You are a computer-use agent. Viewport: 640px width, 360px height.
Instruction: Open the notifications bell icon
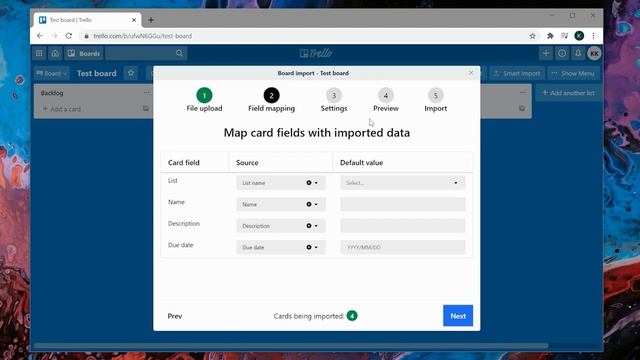tap(578, 53)
